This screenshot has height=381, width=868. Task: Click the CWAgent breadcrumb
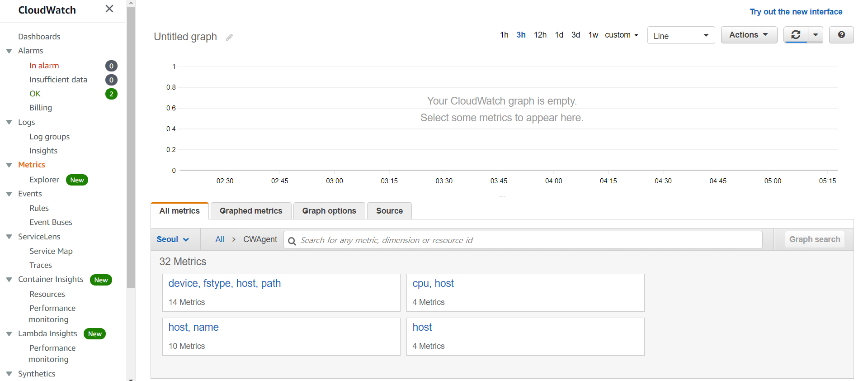(260, 239)
